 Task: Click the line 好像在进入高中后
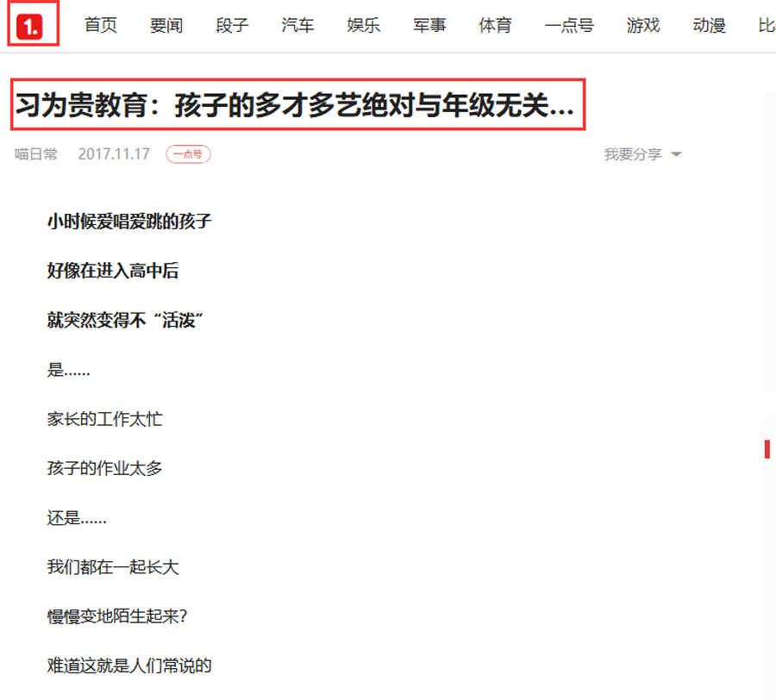coord(113,271)
